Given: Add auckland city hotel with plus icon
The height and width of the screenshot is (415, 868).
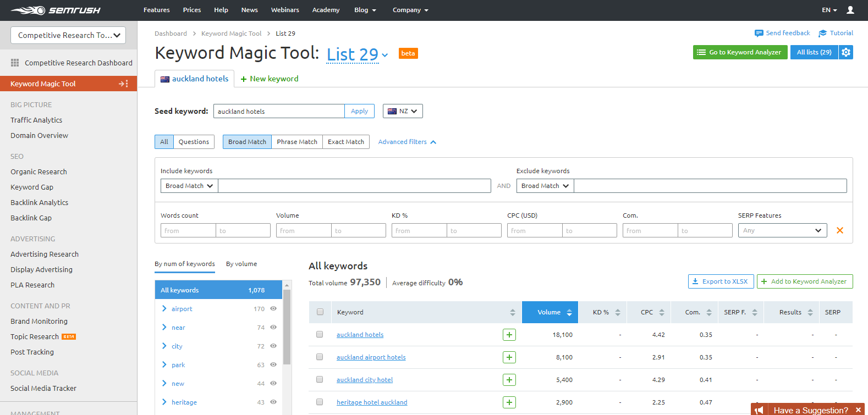Looking at the screenshot, I should 509,380.
